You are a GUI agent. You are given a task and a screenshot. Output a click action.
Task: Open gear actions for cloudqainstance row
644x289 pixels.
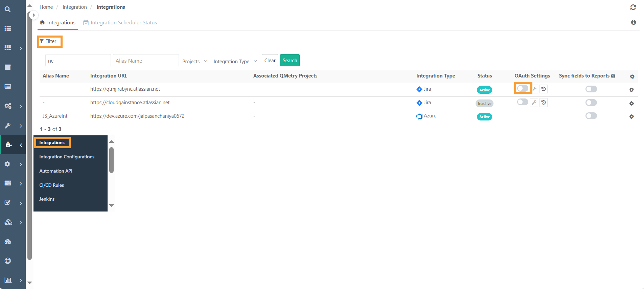(x=631, y=104)
